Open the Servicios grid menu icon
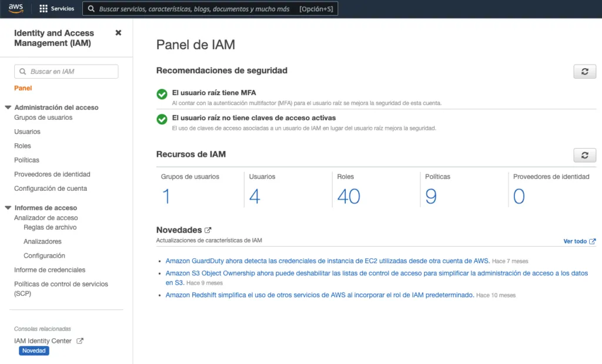The width and height of the screenshot is (602, 364). 44,8
